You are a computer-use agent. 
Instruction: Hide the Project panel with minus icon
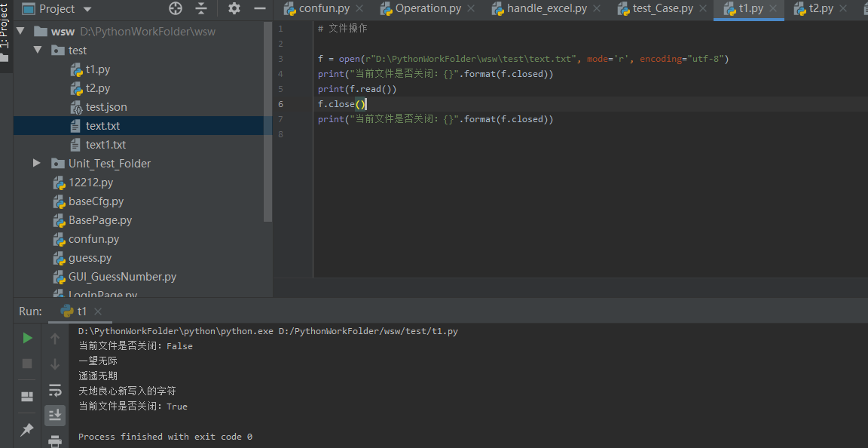(x=260, y=8)
